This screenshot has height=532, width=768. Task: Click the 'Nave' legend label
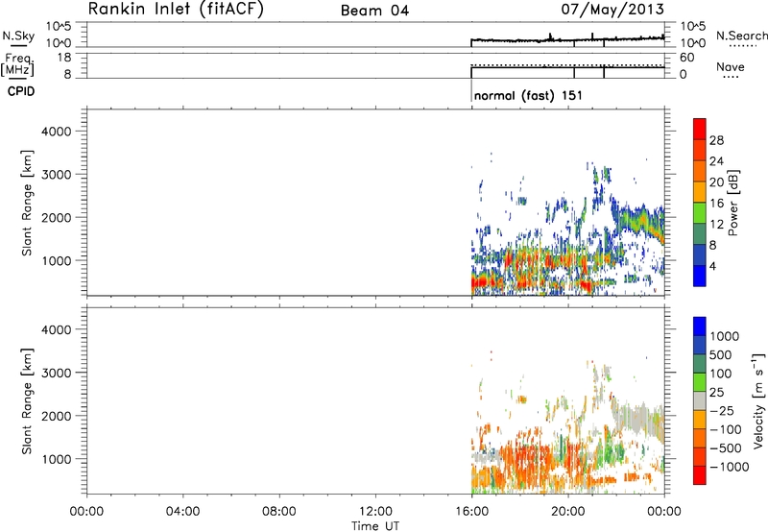tap(731, 66)
